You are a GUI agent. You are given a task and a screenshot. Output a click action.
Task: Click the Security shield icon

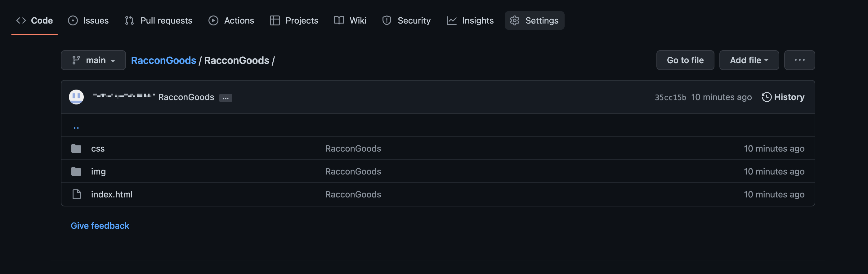pyautogui.click(x=387, y=20)
